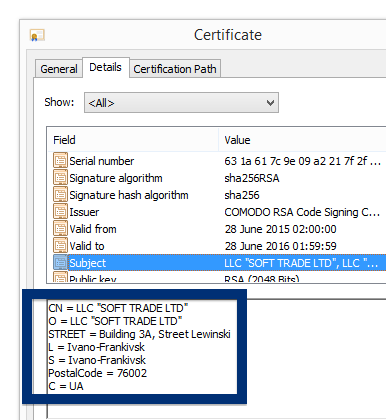
Task: Click the LLC "SOFT TRADE LTD" subject value
Action: (301, 263)
